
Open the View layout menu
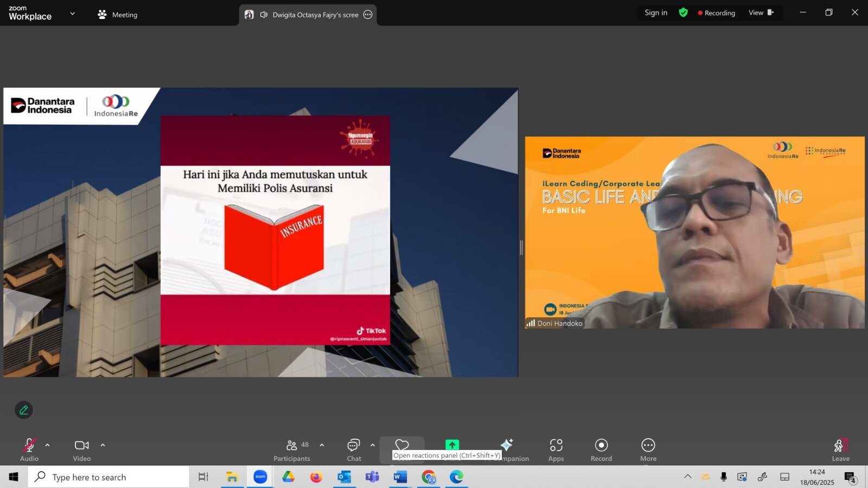(761, 12)
